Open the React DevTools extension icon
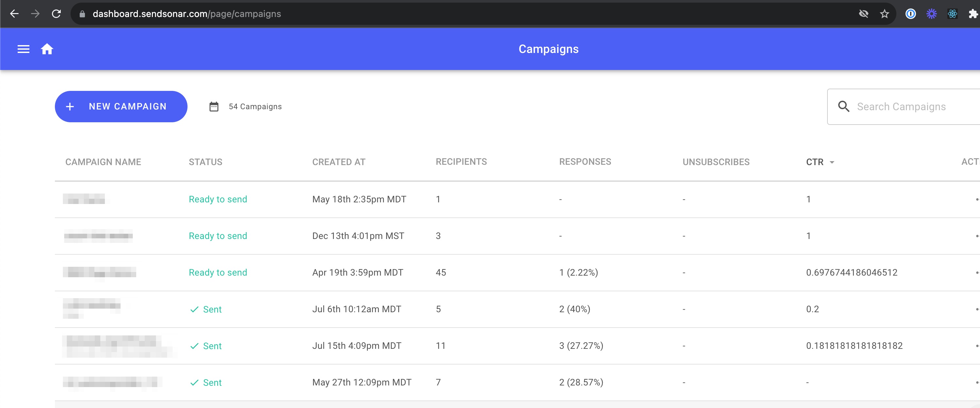This screenshot has width=980, height=408. [952, 14]
